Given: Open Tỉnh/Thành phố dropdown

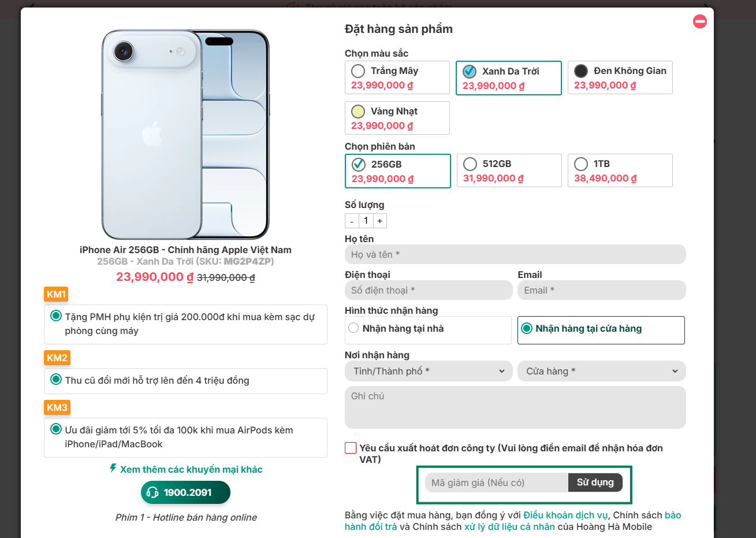Looking at the screenshot, I should click(428, 371).
